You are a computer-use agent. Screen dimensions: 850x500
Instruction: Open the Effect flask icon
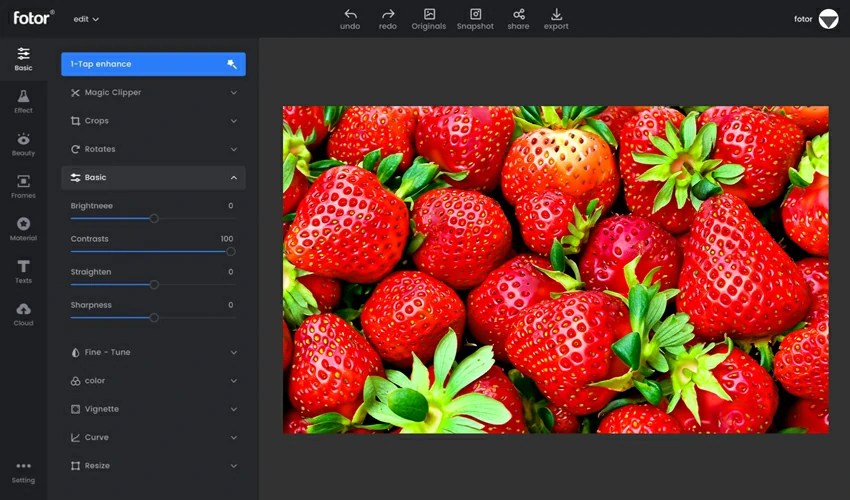[x=23, y=97]
